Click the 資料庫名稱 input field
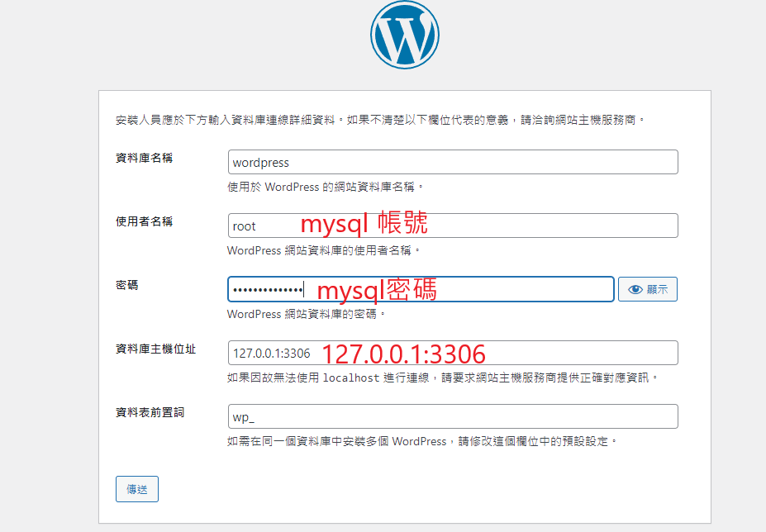The width and height of the screenshot is (766, 532). (453, 162)
